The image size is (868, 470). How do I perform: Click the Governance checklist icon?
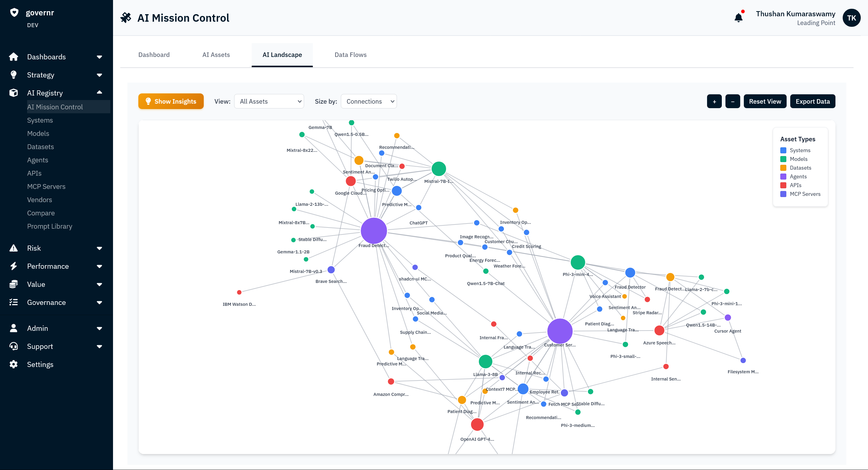click(14, 302)
